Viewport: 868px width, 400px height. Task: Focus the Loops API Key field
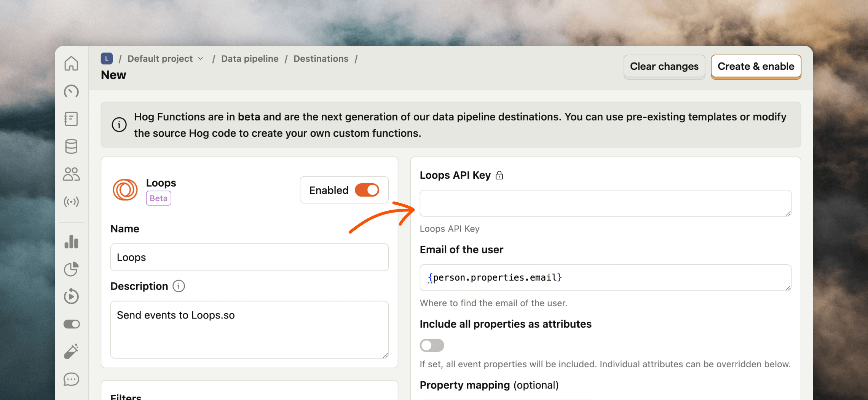pos(605,203)
